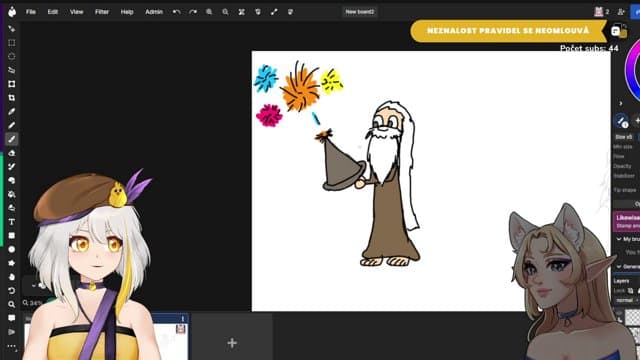Screen dimensions: 640x360
Task: Click the Fit to screen icon
Action: coord(242,12)
